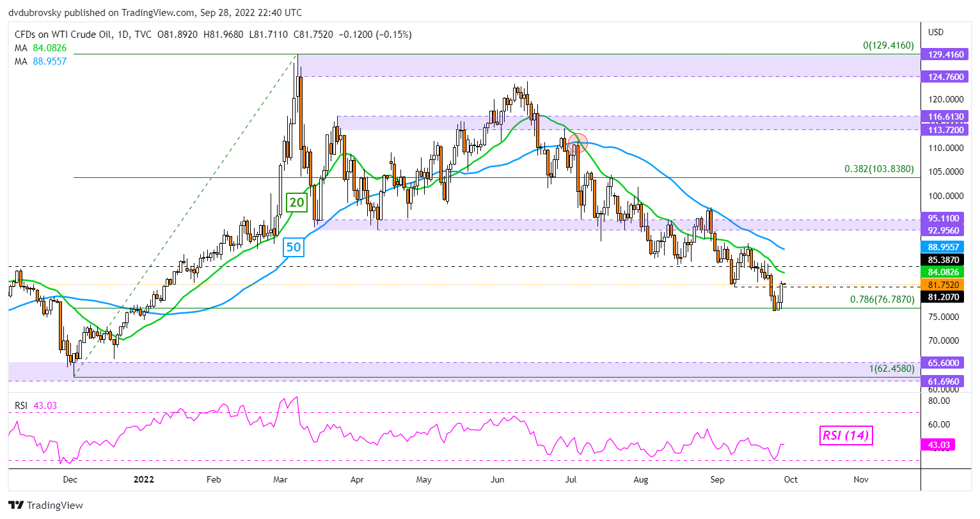
Task: Click the blue 88.9557 MA price tag
Action: point(943,247)
